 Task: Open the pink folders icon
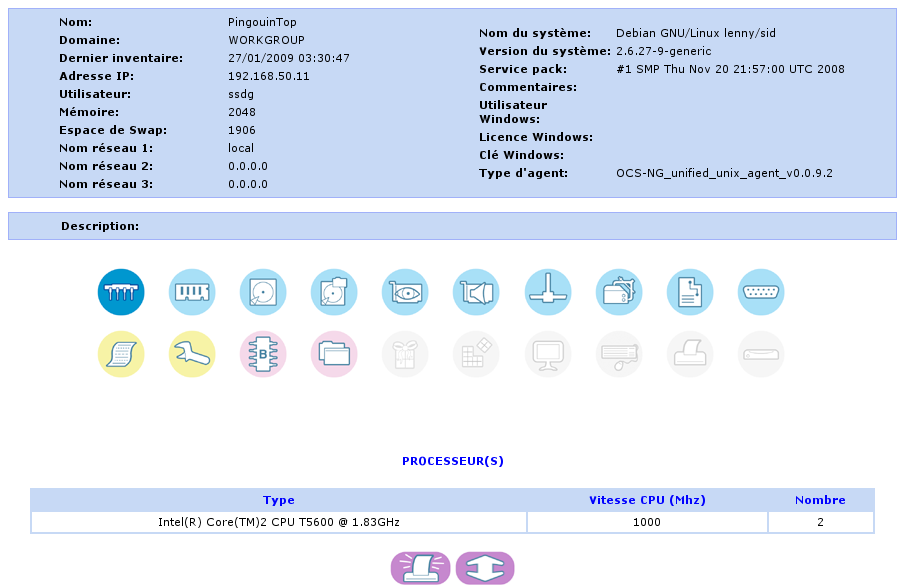[x=334, y=354]
